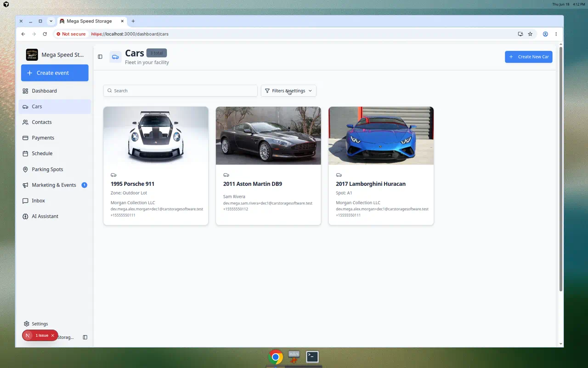
Task: Open the terminal from the dock
Action: [x=312, y=356]
